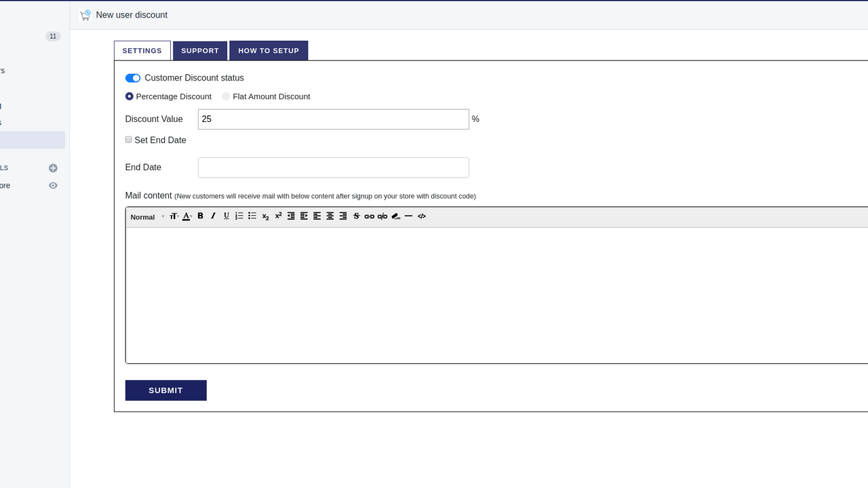Open the How To Setup tab
Image resolution: width=868 pixels, height=488 pixels.
tap(269, 51)
